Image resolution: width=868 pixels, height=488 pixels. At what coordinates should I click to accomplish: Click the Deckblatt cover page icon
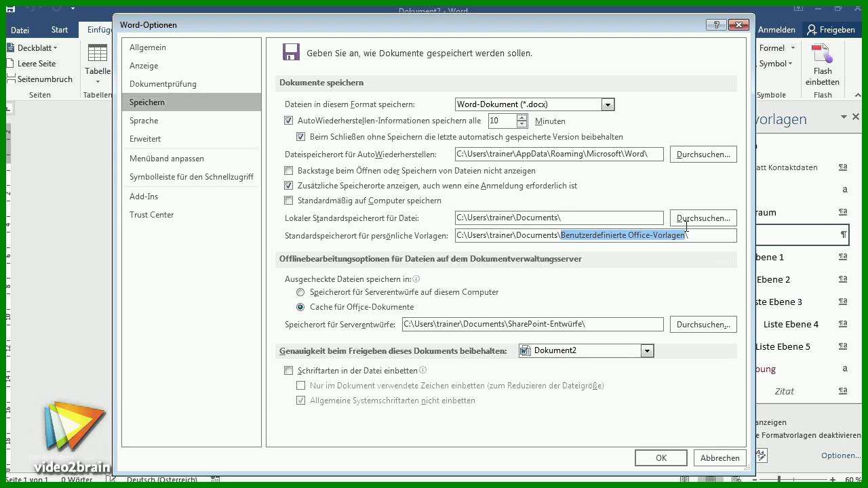(11, 47)
